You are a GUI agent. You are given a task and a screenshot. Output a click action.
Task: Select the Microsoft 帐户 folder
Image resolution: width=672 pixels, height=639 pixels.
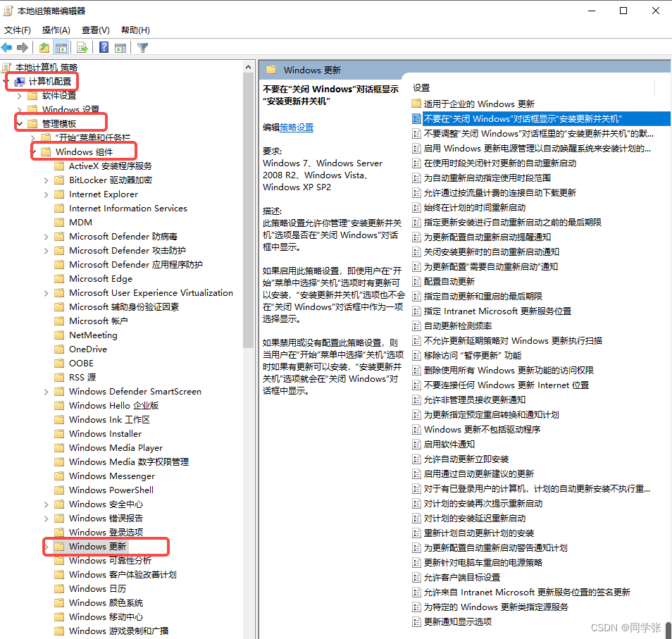coord(99,321)
